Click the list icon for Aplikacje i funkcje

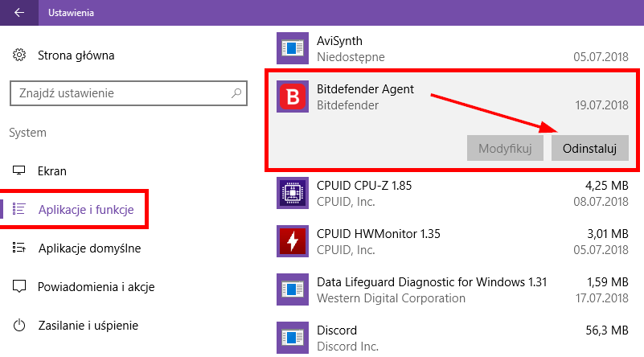[x=18, y=209]
